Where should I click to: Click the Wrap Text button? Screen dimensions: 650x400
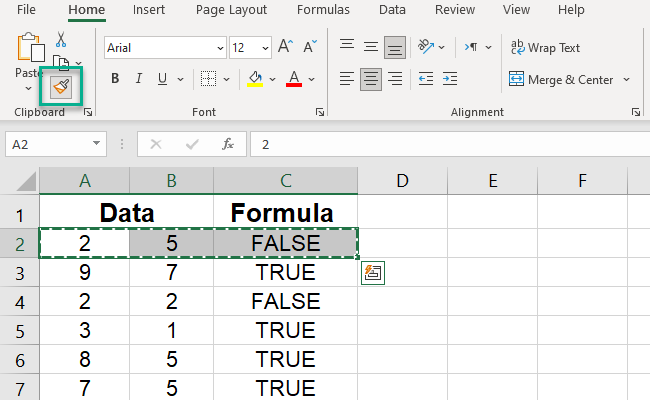pyautogui.click(x=546, y=47)
